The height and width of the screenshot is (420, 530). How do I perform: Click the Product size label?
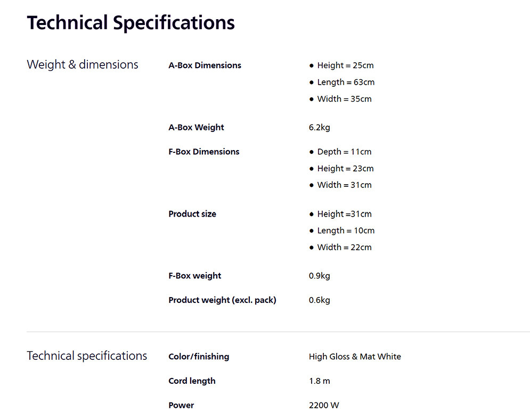coord(192,214)
